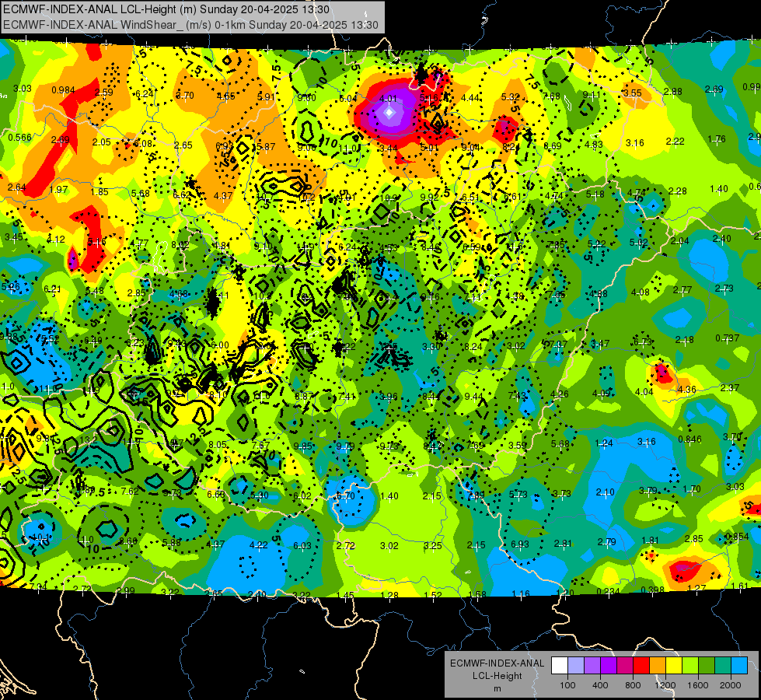Screen dimensions: 761x700
Task: Select the sky blue legend swatch
Action: point(740,666)
